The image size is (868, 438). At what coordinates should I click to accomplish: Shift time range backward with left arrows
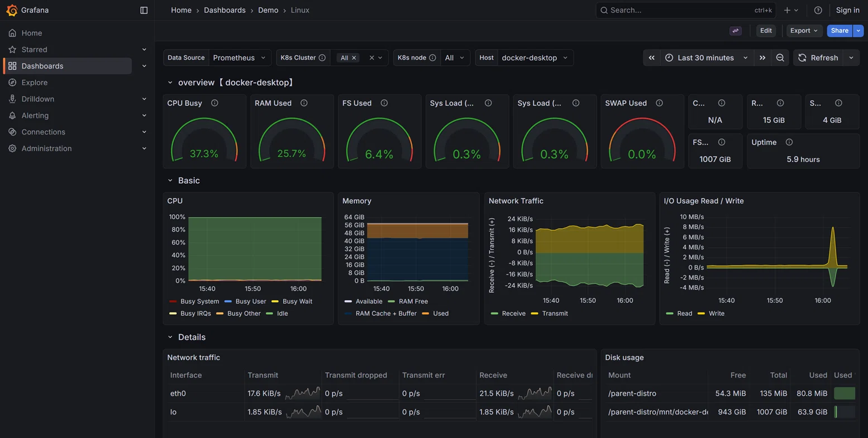(x=651, y=57)
